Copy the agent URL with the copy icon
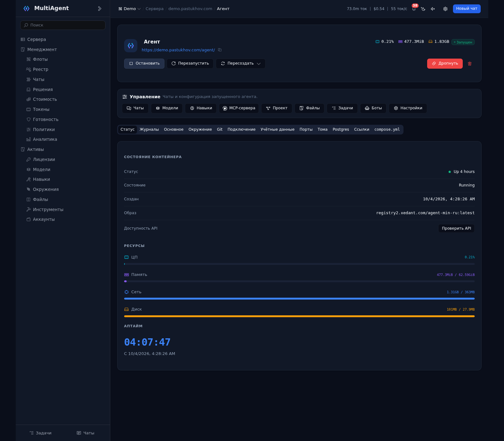This screenshot has height=441, width=504. tap(220, 50)
